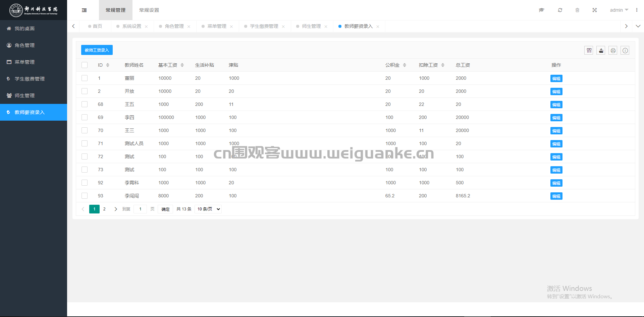Click the print table icon
The height and width of the screenshot is (317, 644).
[613, 51]
